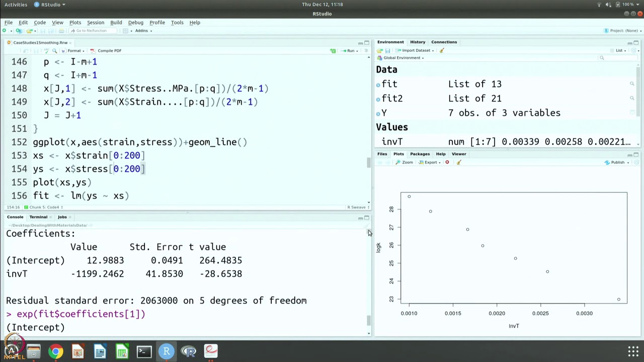The width and height of the screenshot is (644, 362).
Task: Click the Publish button
Action: click(x=614, y=162)
